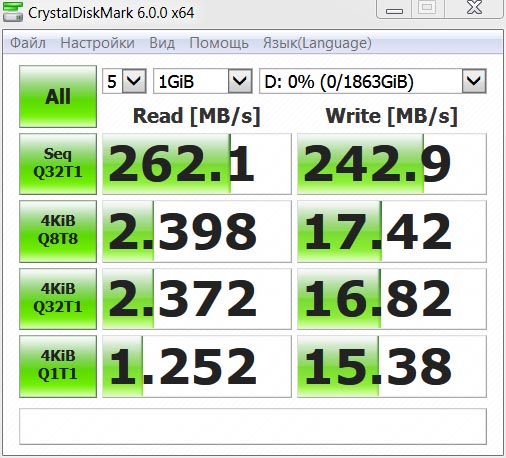Viewport: 506px width, 458px height.
Task: Click the 4KiB Q1T1 write result 15.38
Action: coord(392,366)
